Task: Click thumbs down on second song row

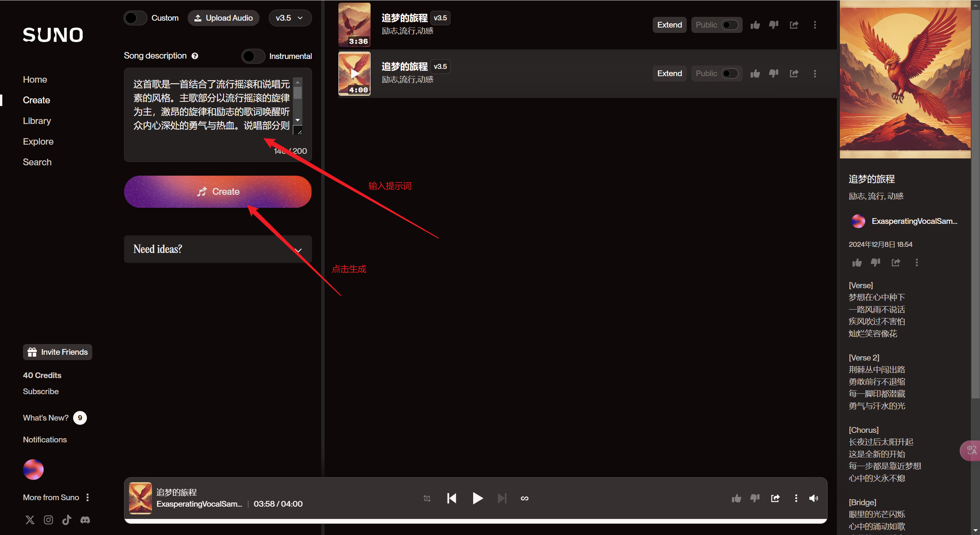Action: 774,73
